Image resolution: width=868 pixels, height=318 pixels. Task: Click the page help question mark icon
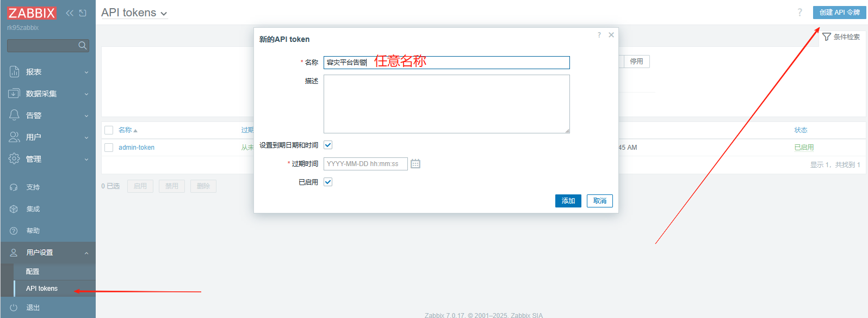coord(799,13)
